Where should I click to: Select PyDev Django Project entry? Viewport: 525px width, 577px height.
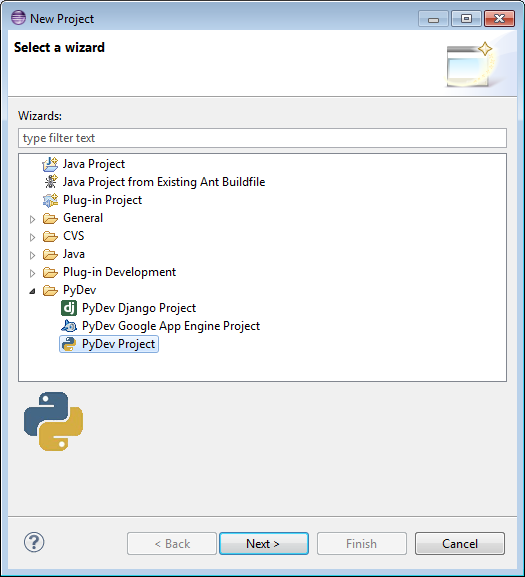139,308
